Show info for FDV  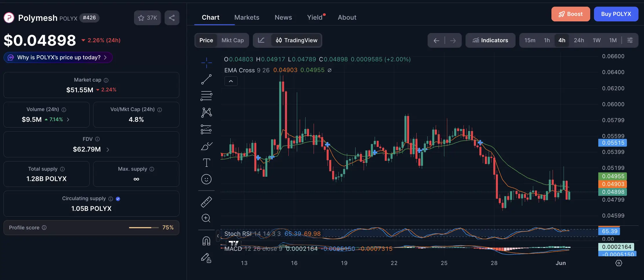click(x=97, y=139)
